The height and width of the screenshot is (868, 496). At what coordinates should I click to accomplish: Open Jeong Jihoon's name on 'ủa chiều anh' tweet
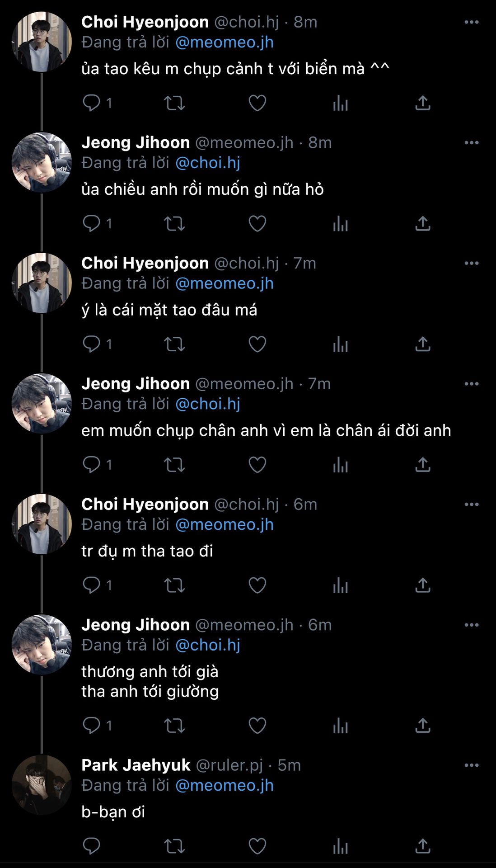pyautogui.click(x=136, y=142)
